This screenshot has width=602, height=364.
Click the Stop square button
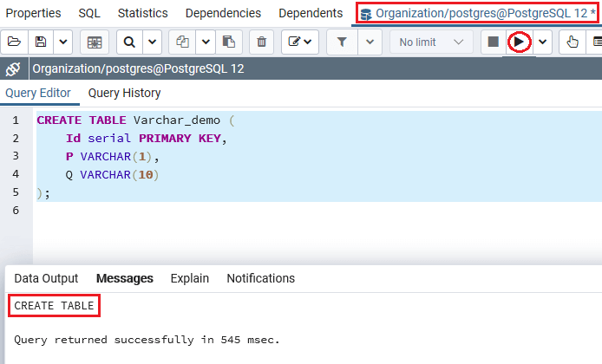click(494, 42)
